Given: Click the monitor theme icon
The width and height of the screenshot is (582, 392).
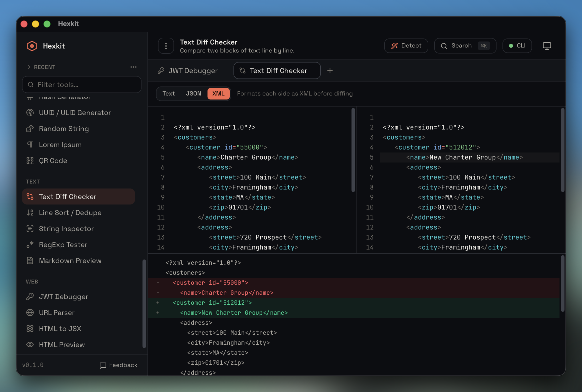Looking at the screenshot, I should [x=547, y=46].
